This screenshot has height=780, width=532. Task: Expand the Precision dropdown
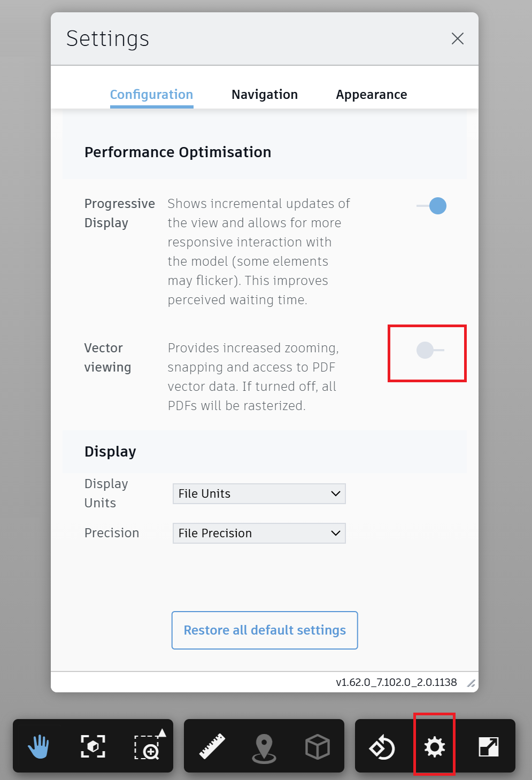pos(259,533)
